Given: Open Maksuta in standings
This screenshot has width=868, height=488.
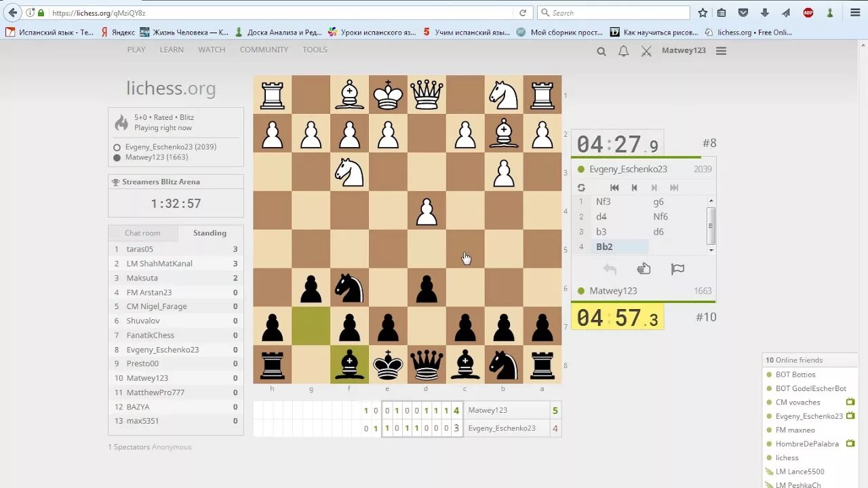Looking at the screenshot, I should (x=142, y=278).
